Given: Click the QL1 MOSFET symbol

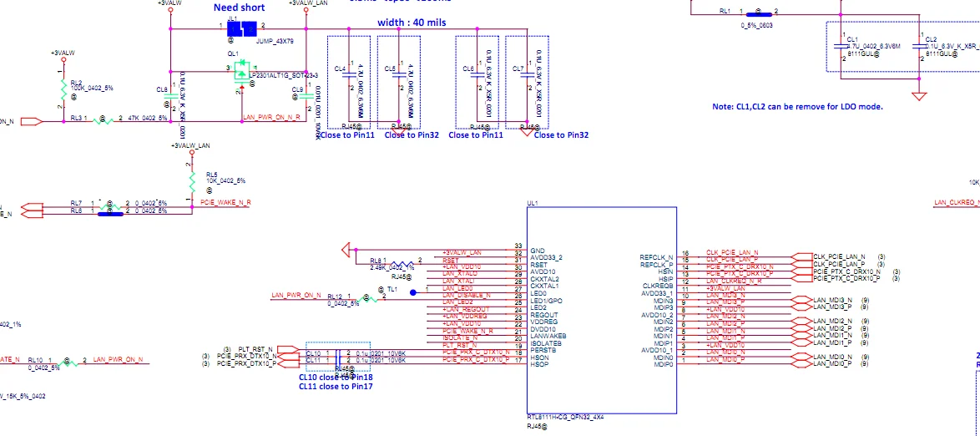Looking at the screenshot, I should click(x=242, y=72).
